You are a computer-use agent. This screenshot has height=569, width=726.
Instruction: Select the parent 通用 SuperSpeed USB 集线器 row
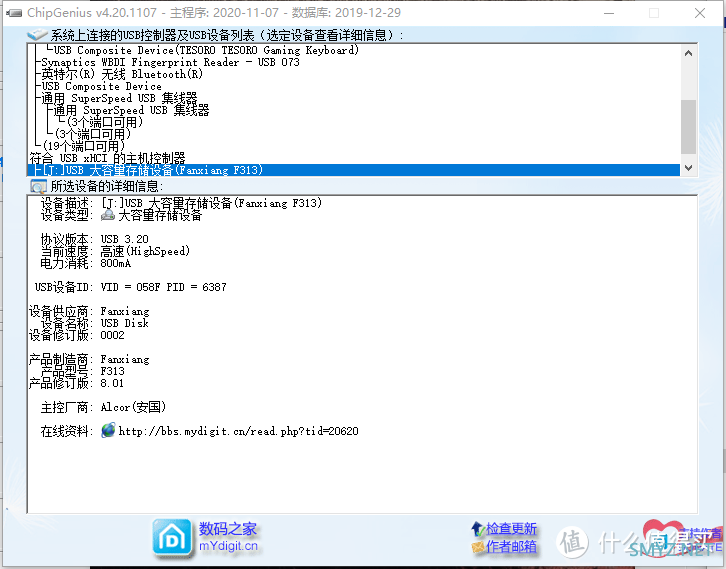coord(119,98)
